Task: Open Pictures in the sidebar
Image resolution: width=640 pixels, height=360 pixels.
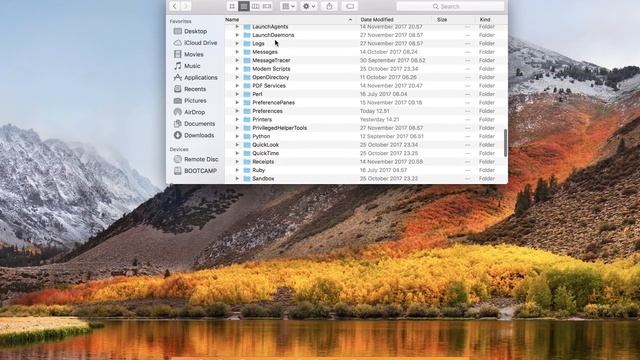Action: point(195,100)
